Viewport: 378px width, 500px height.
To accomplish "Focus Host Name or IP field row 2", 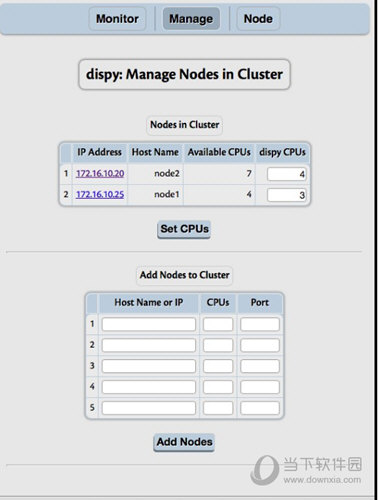I will pos(149,345).
